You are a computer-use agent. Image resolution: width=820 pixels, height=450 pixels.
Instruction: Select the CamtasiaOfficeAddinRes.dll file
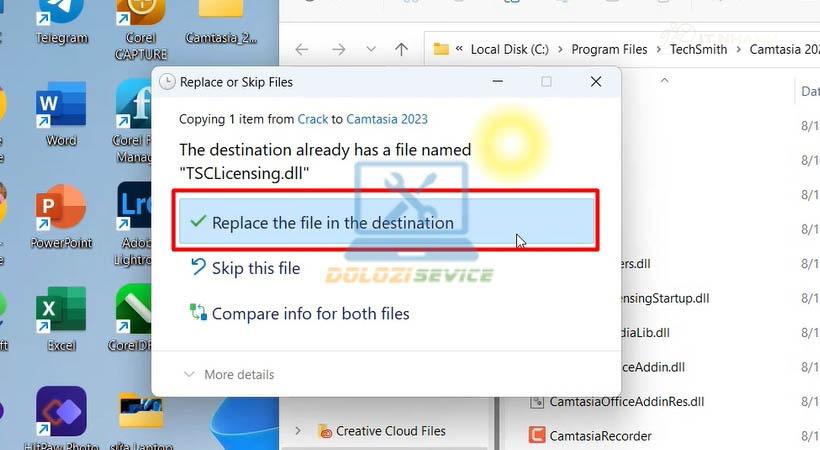click(x=626, y=402)
